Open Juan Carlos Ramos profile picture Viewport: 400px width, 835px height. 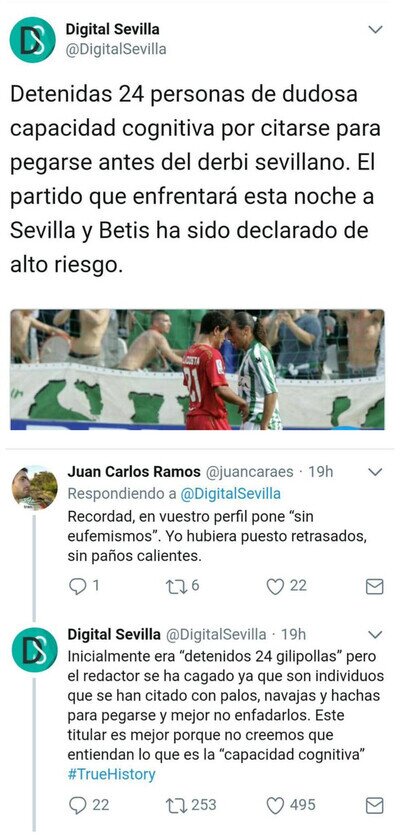click(35, 488)
